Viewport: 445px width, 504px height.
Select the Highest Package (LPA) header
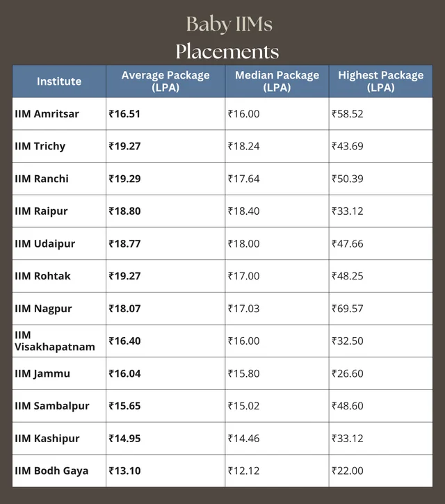coord(380,81)
